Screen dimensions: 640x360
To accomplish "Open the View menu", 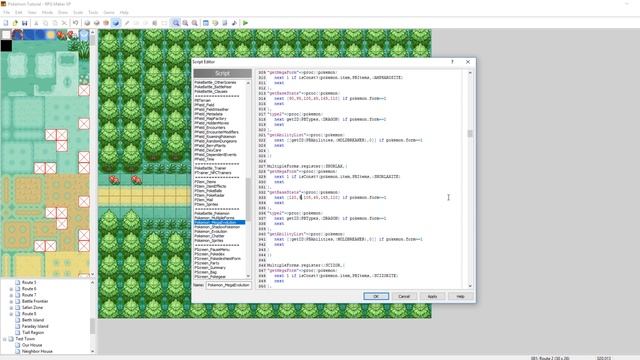I will tap(32, 13).
